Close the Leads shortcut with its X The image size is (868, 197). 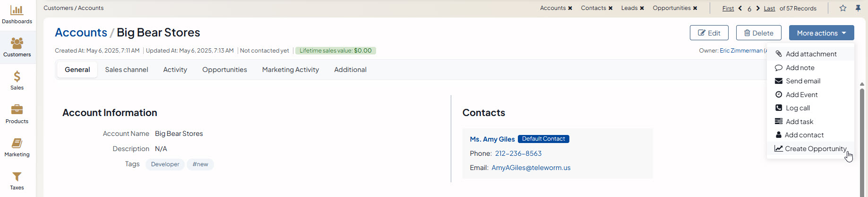point(642,8)
